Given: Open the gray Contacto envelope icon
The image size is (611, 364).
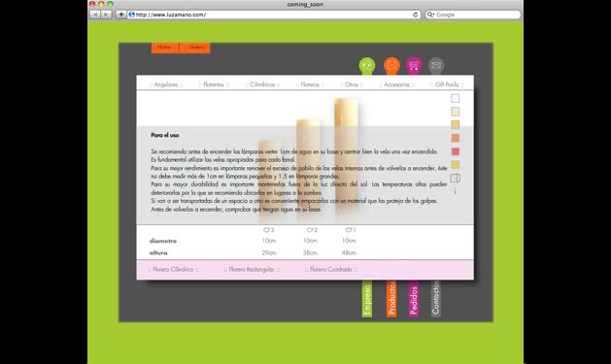Looking at the screenshot, I should tap(436, 65).
